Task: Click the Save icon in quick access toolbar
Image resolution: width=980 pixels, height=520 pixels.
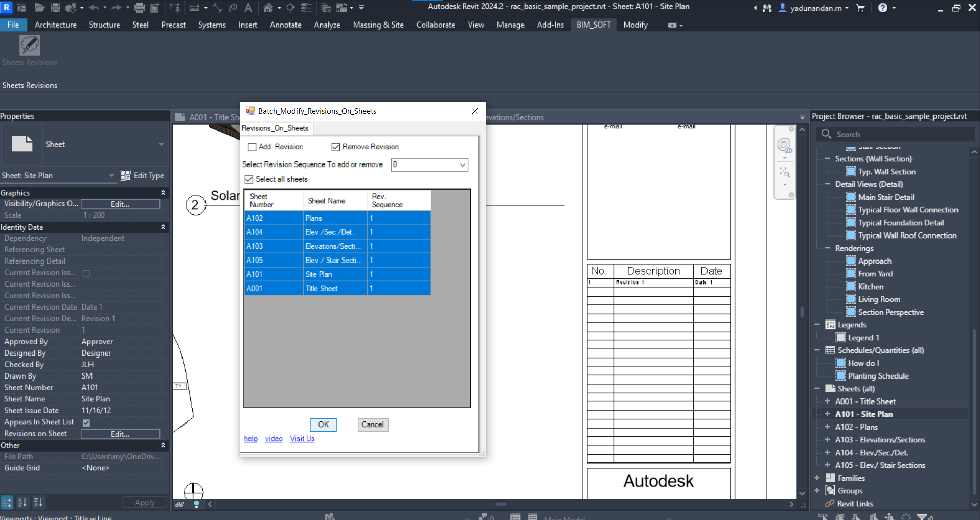Action: click(x=55, y=8)
